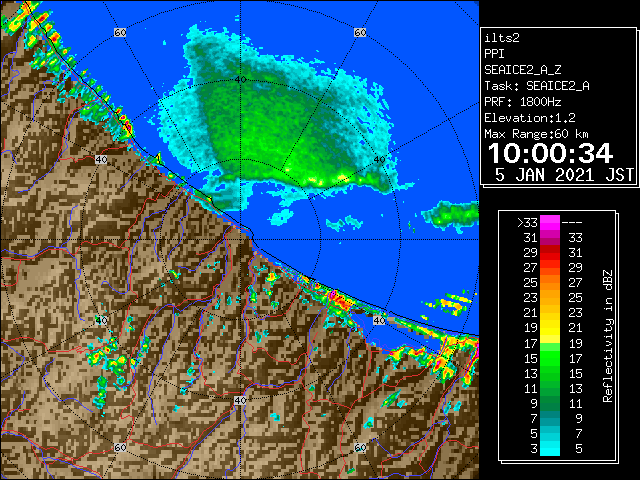The width and height of the screenshot is (640, 480).
Task: Pick the teal legend swatch beside 7
Action: click(550, 418)
